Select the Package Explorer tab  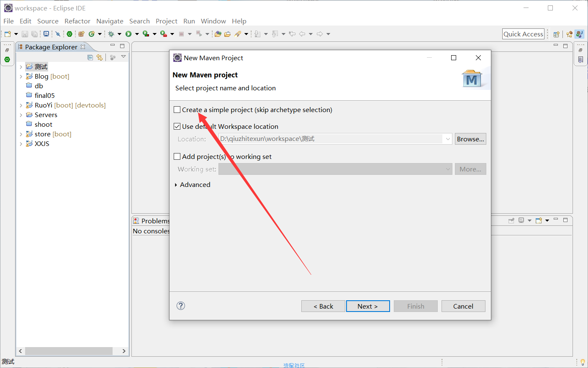pyautogui.click(x=51, y=47)
